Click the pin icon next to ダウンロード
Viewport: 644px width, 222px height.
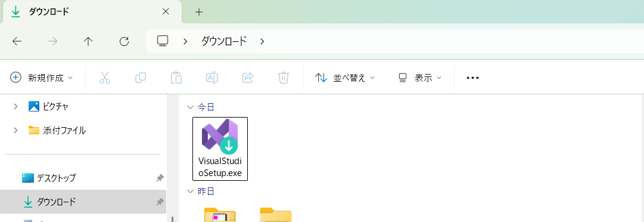point(160,202)
